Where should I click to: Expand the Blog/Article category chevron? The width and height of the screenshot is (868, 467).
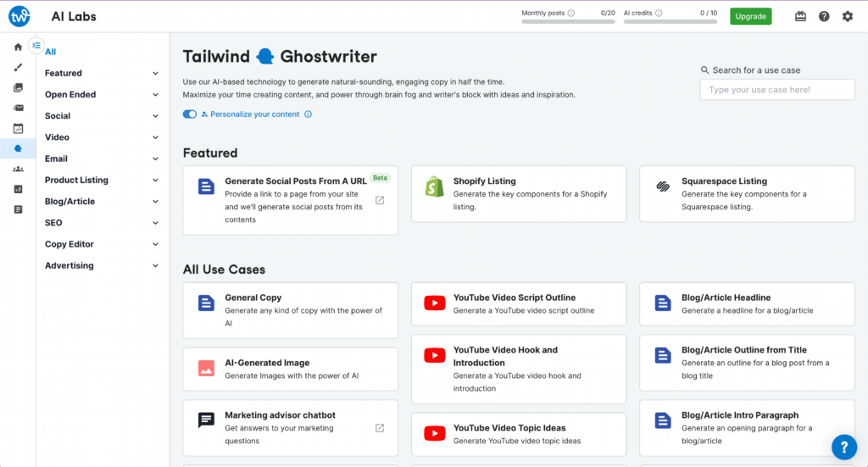click(x=156, y=202)
